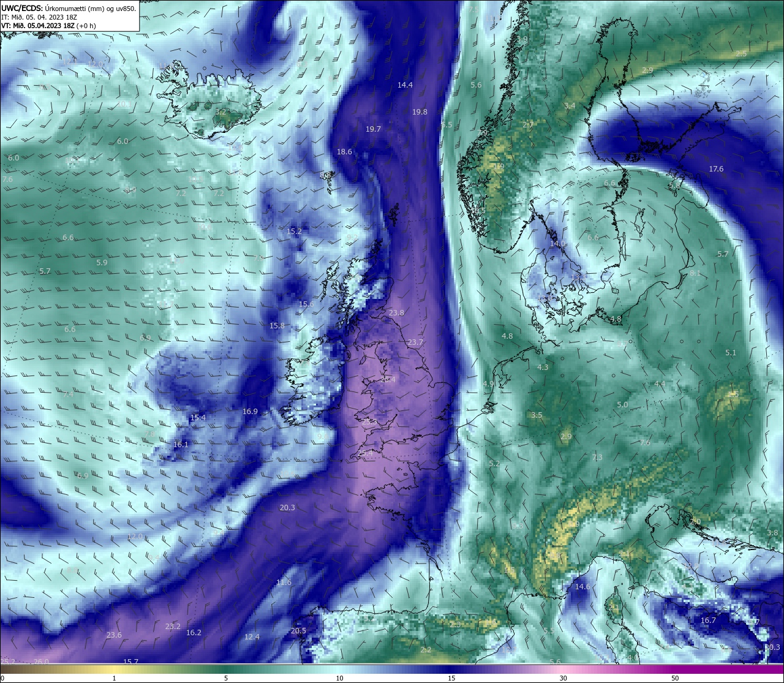Select the valid time line 'VT: Mið. 05.04.2023 18Z (+0 h)'

pyautogui.click(x=47, y=26)
